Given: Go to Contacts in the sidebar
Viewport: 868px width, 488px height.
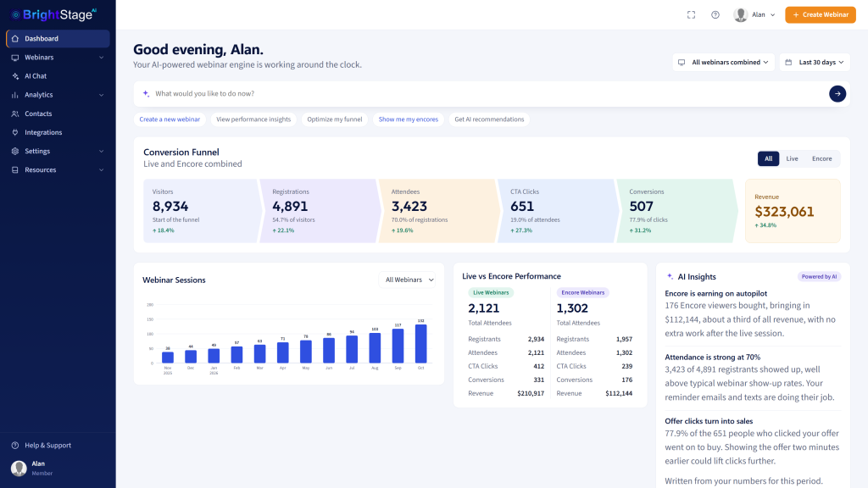Looking at the screenshot, I should (x=58, y=114).
